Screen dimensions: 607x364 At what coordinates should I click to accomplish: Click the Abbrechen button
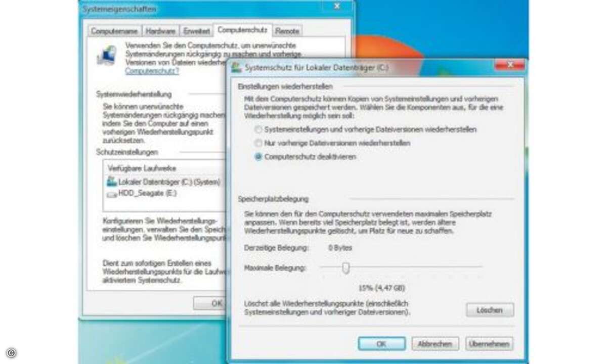click(435, 343)
